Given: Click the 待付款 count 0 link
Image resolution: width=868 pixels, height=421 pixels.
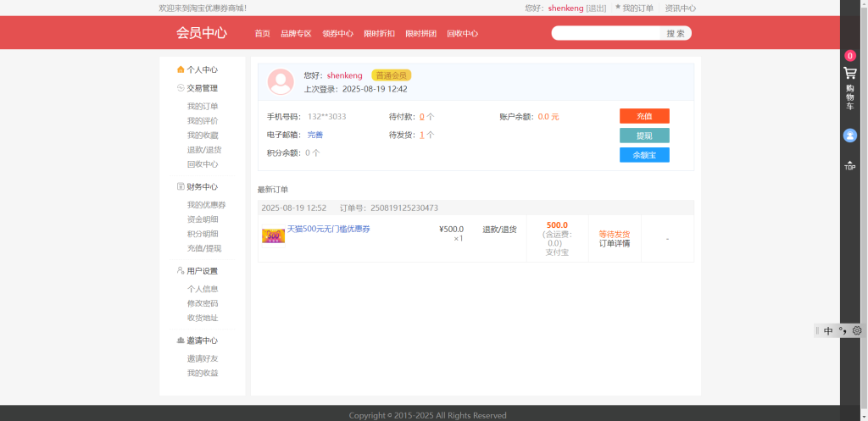Looking at the screenshot, I should click(422, 117).
